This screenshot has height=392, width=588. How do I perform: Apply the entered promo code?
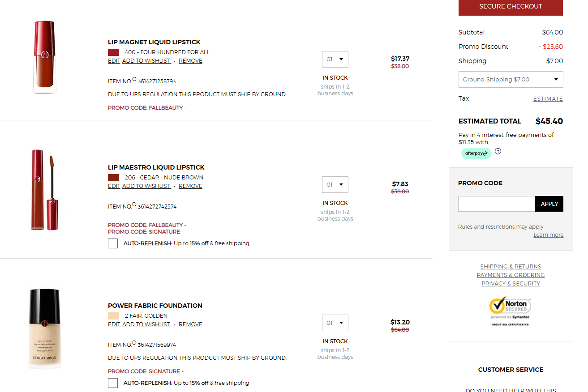[549, 204]
